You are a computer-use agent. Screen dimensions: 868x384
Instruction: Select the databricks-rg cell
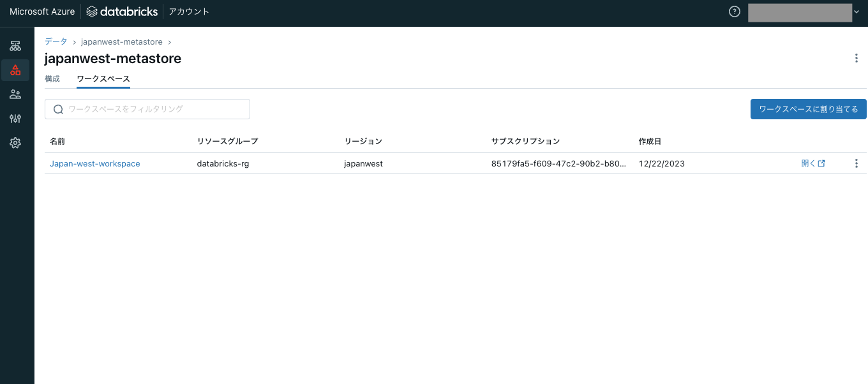223,163
